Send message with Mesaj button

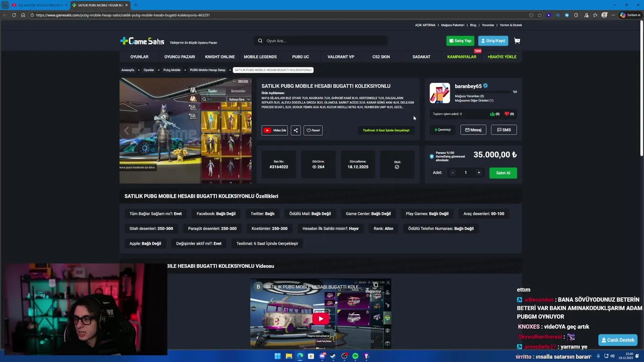(x=473, y=130)
